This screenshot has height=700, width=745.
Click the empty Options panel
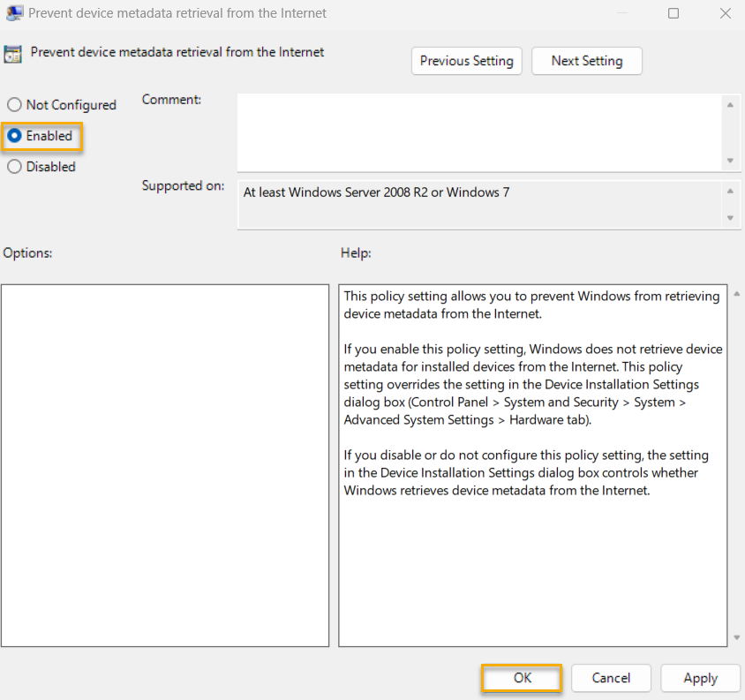point(165,463)
